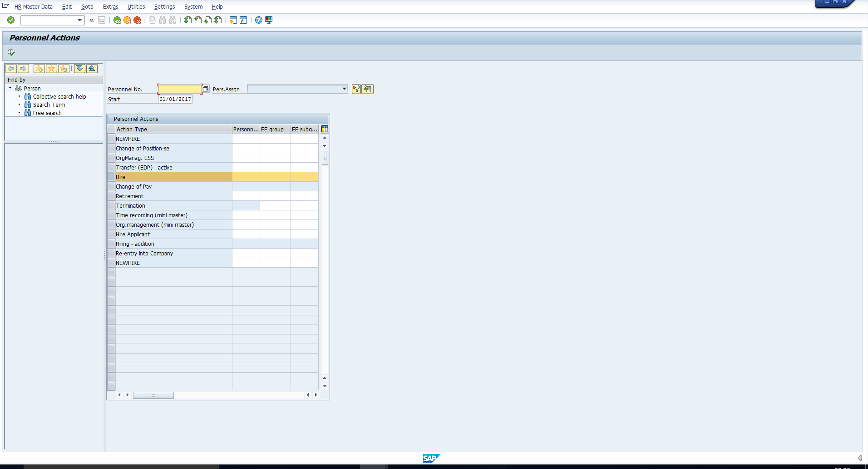Screen dimensions: 868x469
Task: Open the Settings menu
Action: point(164,7)
